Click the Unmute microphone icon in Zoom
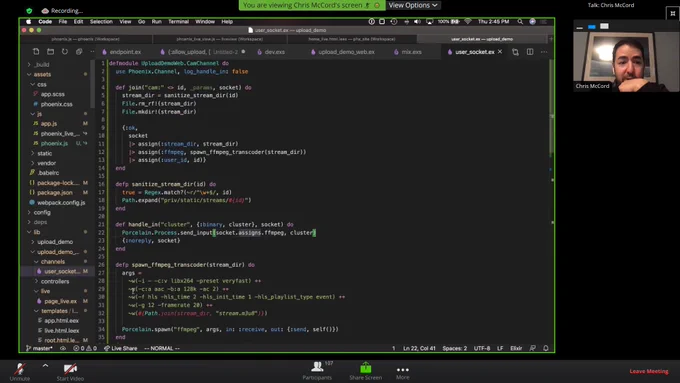Screen dimensions: 680x383 (20, 368)
